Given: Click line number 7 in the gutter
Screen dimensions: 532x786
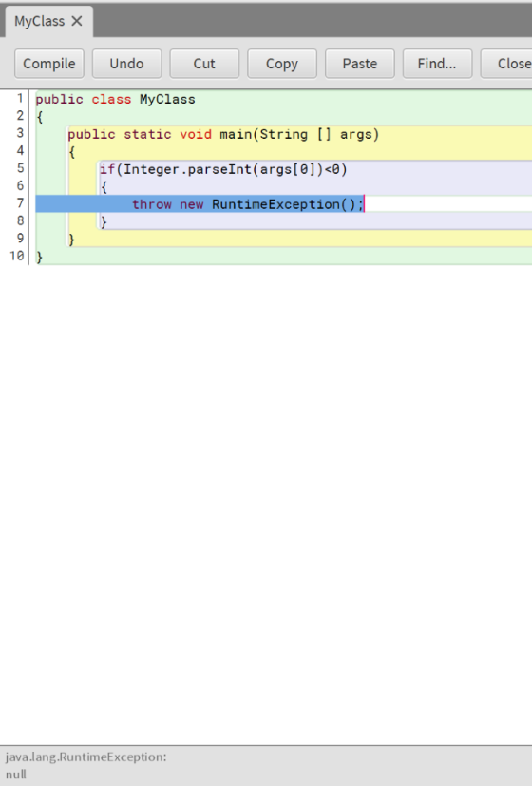Looking at the screenshot, I should point(20,203).
